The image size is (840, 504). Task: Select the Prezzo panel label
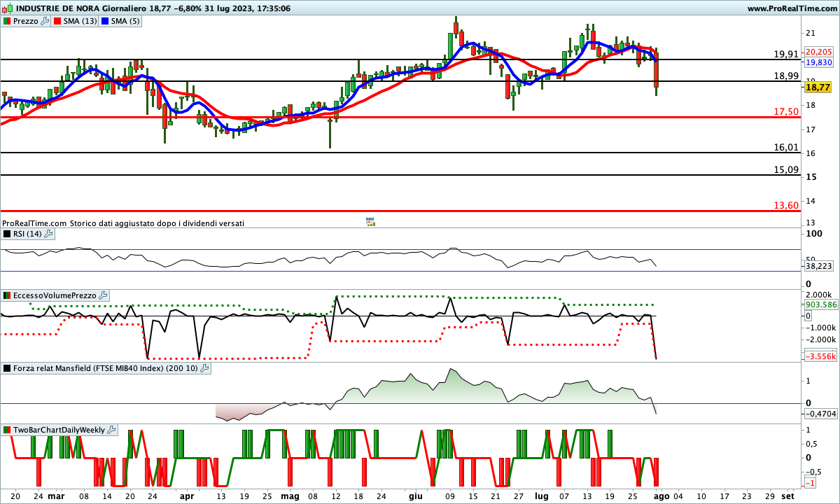pyautogui.click(x=26, y=21)
